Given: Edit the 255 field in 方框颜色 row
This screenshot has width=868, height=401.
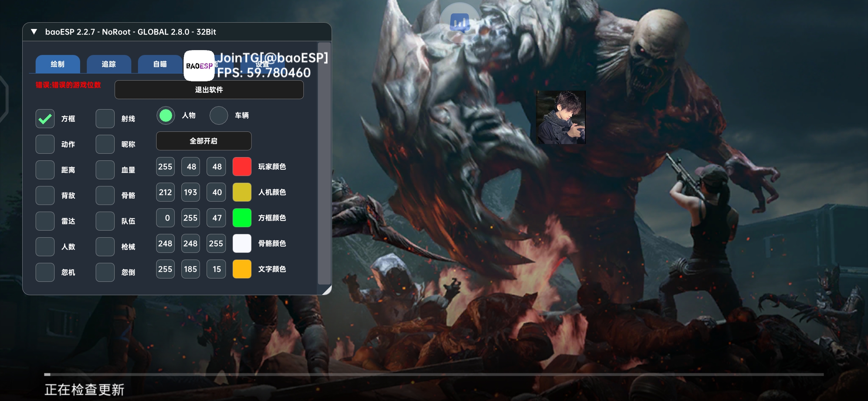Looking at the screenshot, I should coord(191,218).
